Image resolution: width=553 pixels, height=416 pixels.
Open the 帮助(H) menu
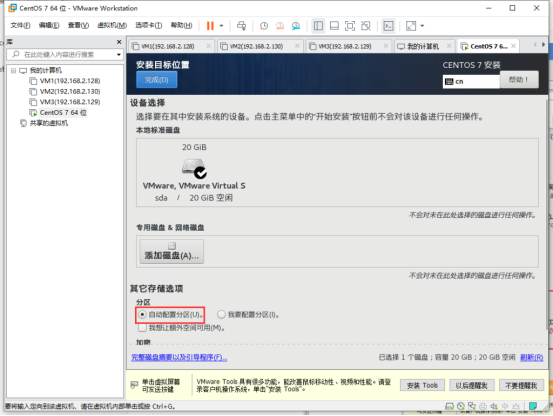(x=182, y=25)
